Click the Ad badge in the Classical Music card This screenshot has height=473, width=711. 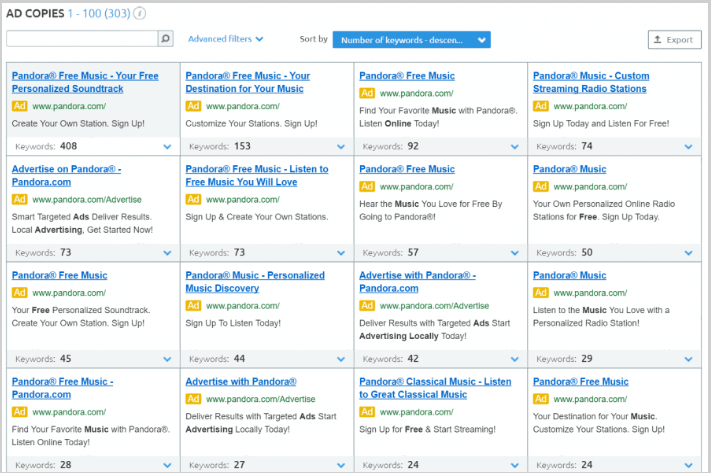click(x=367, y=412)
